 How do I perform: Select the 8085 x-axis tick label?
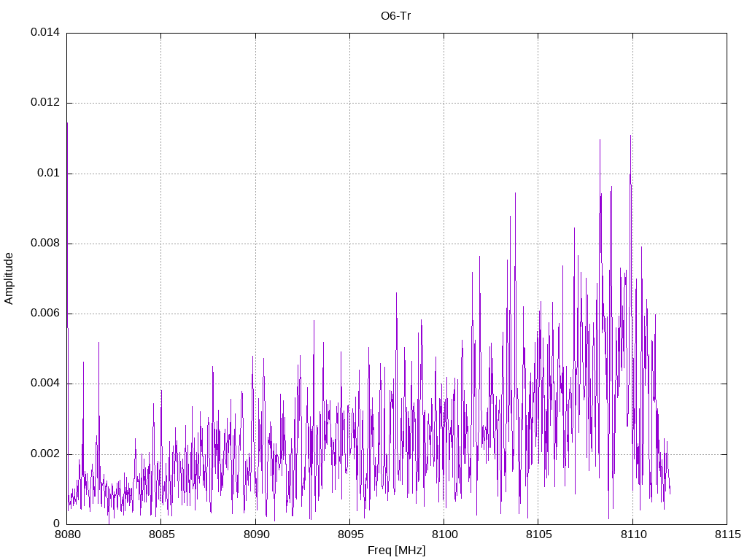pyautogui.click(x=160, y=534)
